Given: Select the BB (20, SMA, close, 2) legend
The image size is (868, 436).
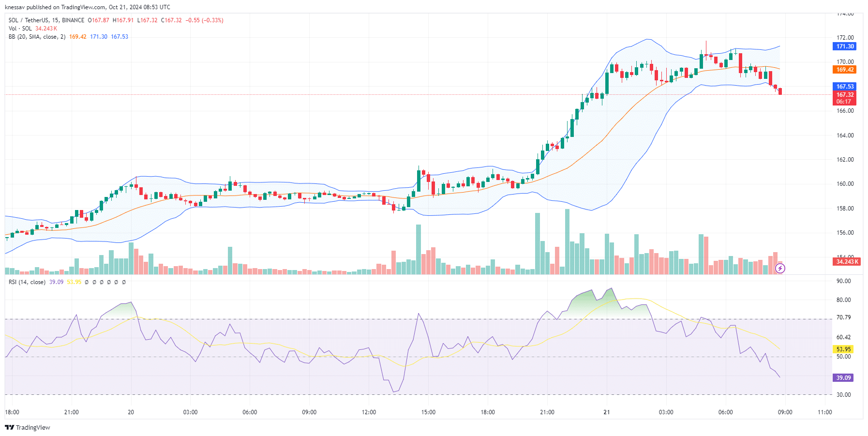Looking at the screenshot, I should coord(37,37).
